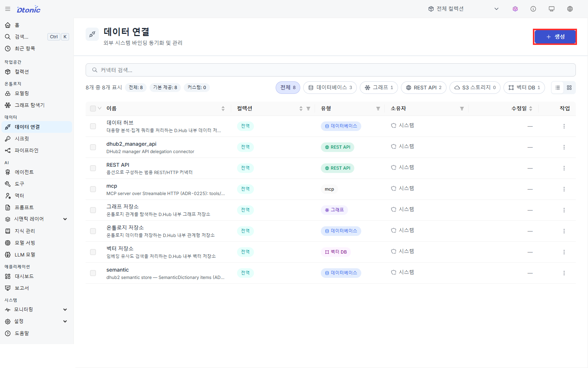This screenshot has width=588, height=368.
Task: Select the 벡터 DB 1 filter tab
Action: click(x=524, y=88)
